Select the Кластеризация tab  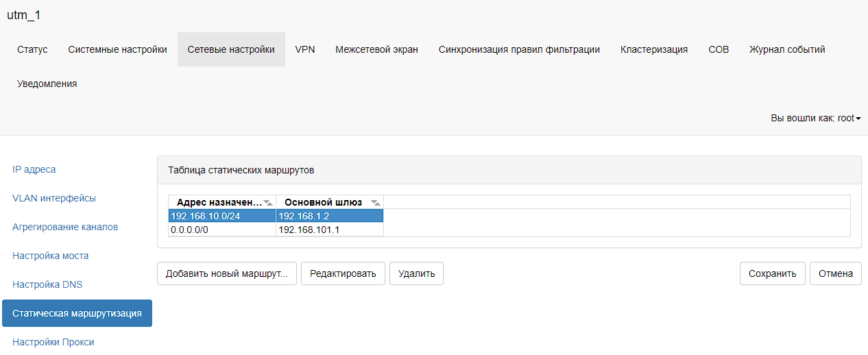(x=654, y=49)
